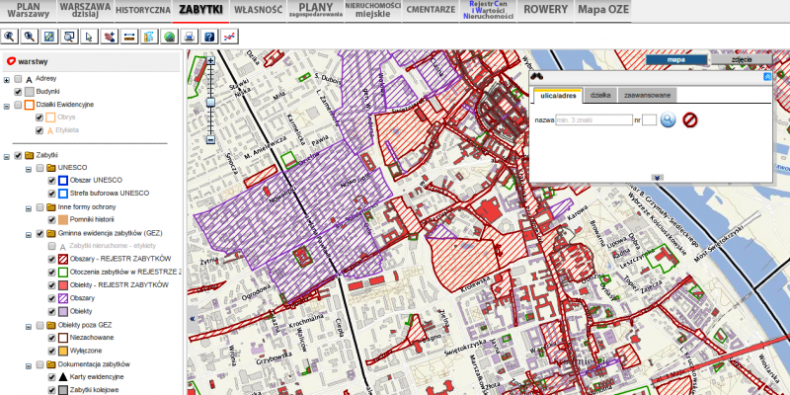The width and height of the screenshot is (790, 395).
Task: Switch map view to zdjęcia
Action: click(x=741, y=59)
